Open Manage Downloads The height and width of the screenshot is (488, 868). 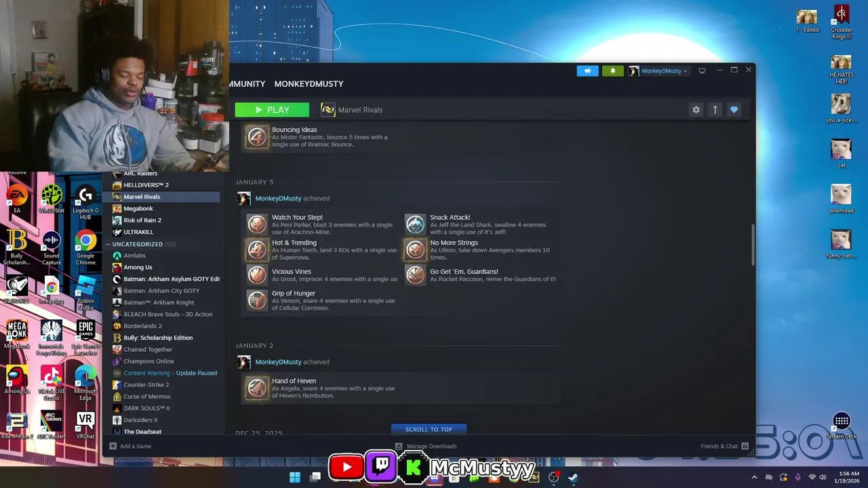click(x=426, y=446)
